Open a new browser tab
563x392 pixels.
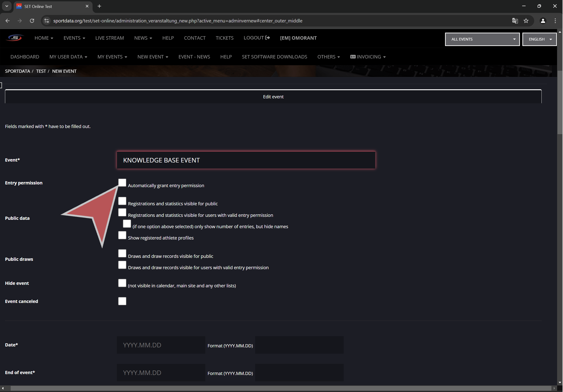(99, 6)
